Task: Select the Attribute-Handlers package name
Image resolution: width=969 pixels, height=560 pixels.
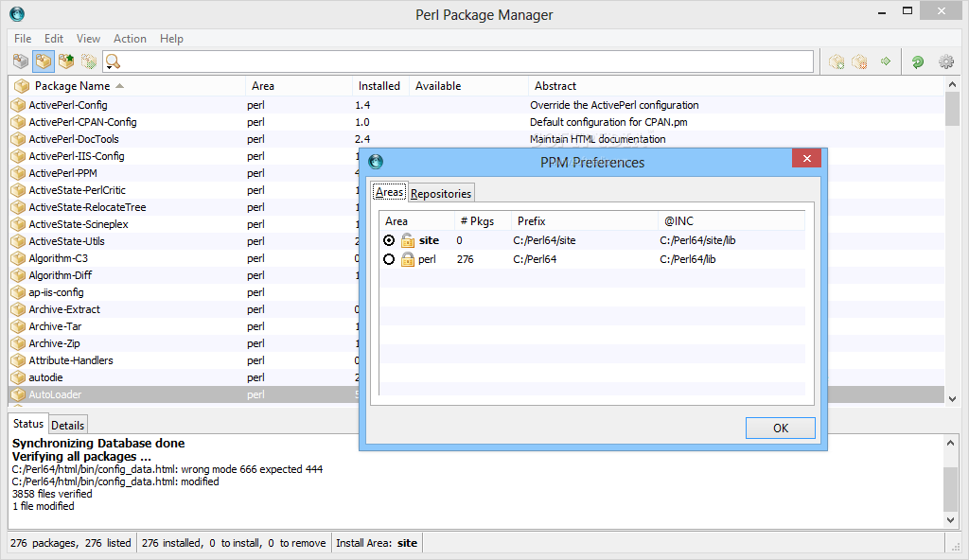Action: point(71,360)
